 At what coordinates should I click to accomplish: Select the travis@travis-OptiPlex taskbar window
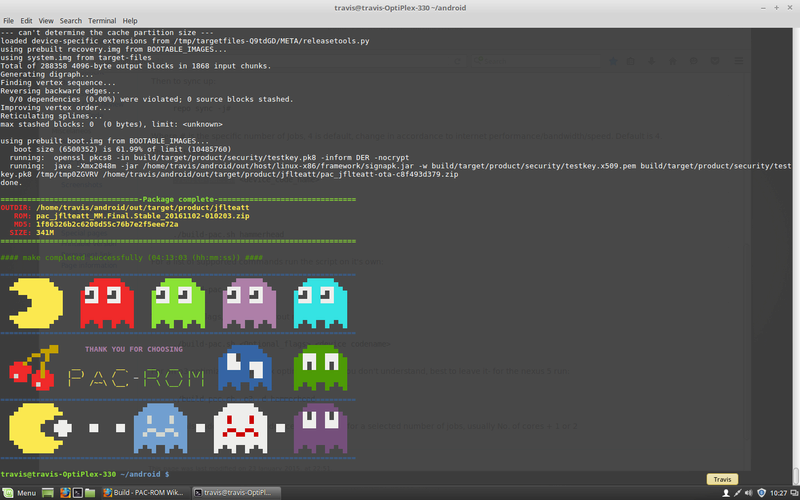[238, 493]
